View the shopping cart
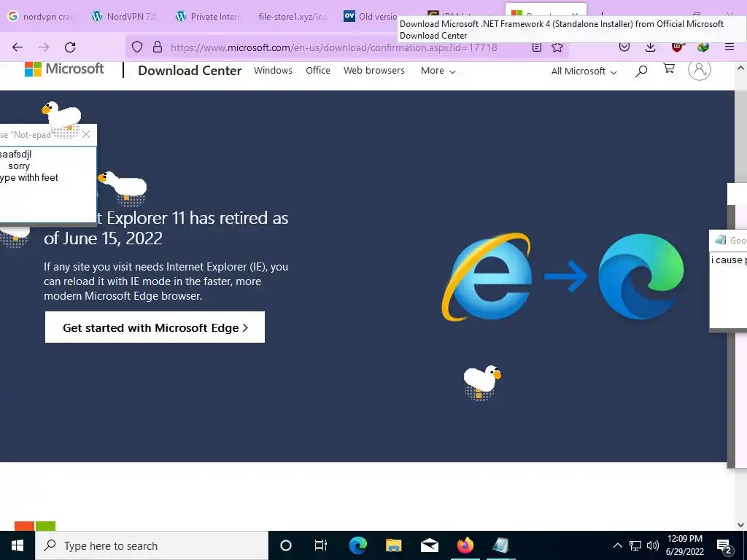 pyautogui.click(x=670, y=69)
